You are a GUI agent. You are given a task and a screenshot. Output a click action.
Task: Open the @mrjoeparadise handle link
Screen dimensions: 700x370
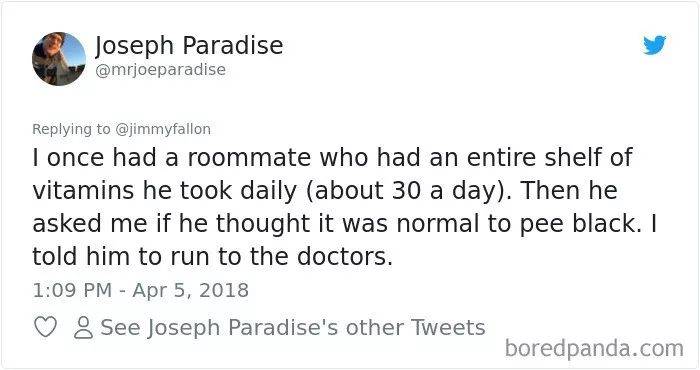(x=161, y=70)
